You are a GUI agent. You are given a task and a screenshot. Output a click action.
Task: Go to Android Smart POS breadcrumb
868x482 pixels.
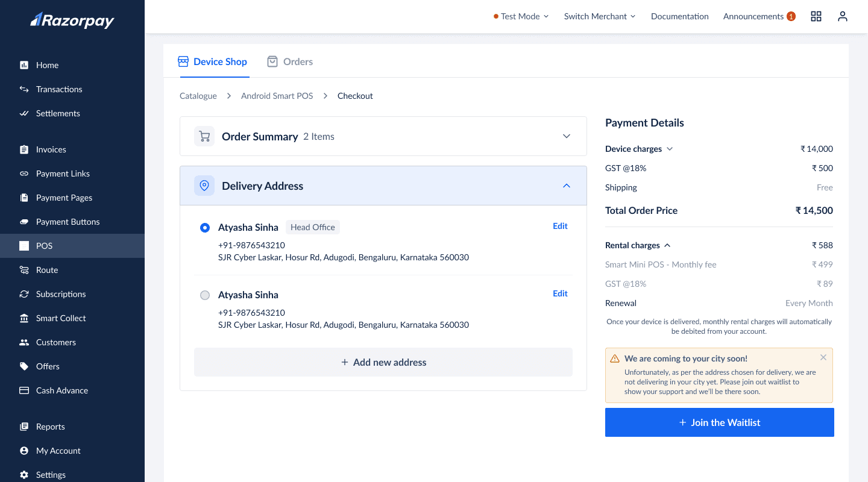[x=277, y=96]
